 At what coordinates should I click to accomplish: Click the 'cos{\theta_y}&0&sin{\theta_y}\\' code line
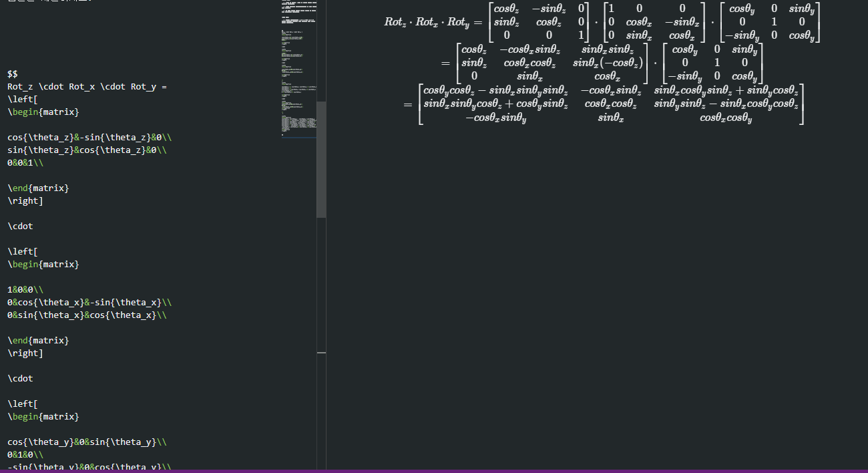[87, 442]
